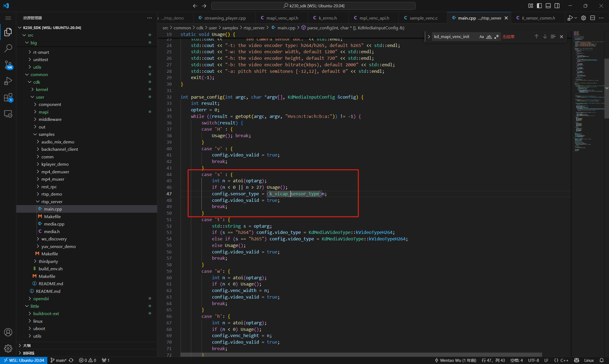Open editor More Actions ellipsis

pos(601,18)
